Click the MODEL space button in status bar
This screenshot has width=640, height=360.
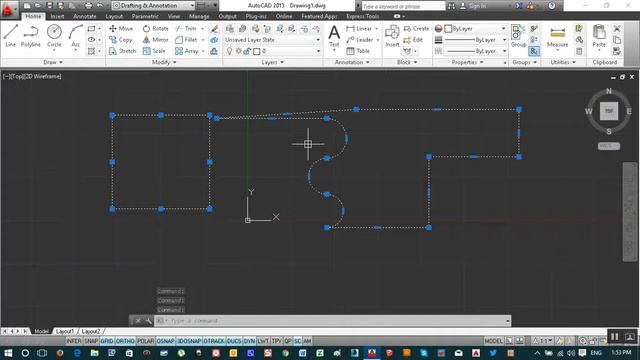click(x=493, y=341)
